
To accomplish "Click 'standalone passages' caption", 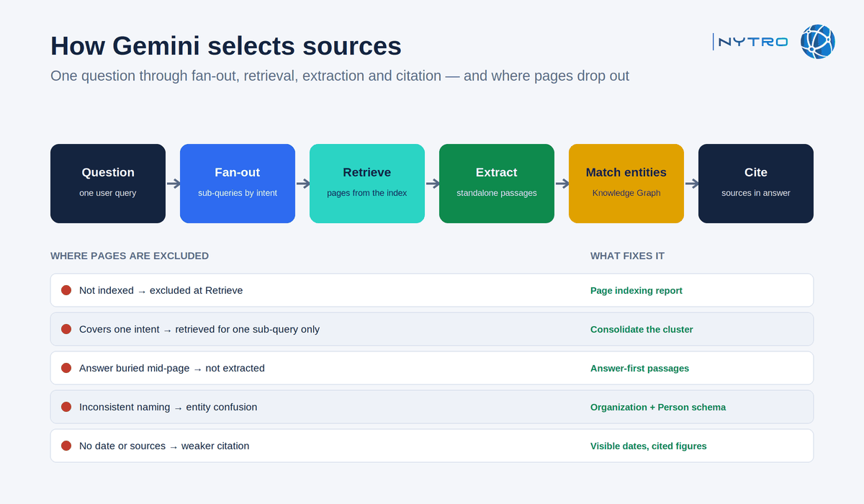I will click(x=497, y=193).
